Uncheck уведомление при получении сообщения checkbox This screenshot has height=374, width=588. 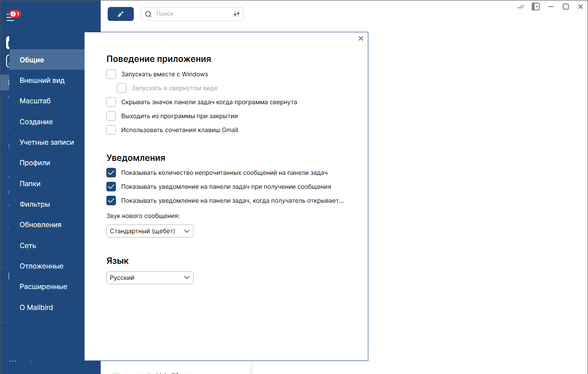(111, 187)
